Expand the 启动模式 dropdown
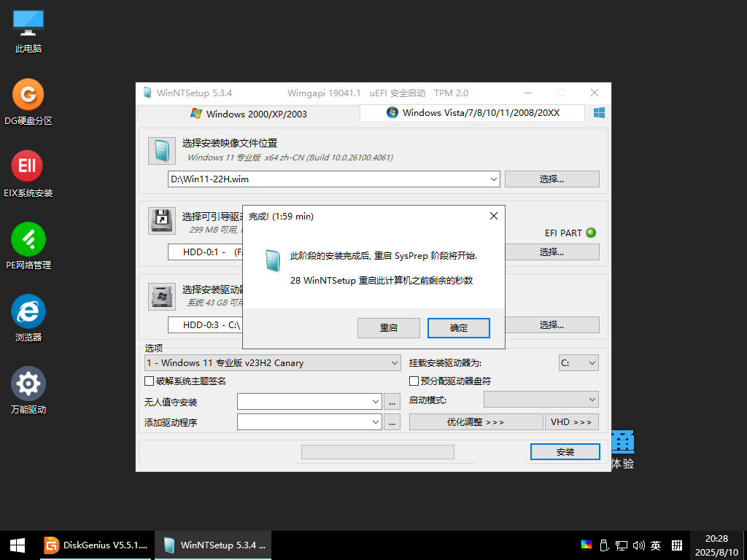This screenshot has width=747, height=560. point(541,400)
